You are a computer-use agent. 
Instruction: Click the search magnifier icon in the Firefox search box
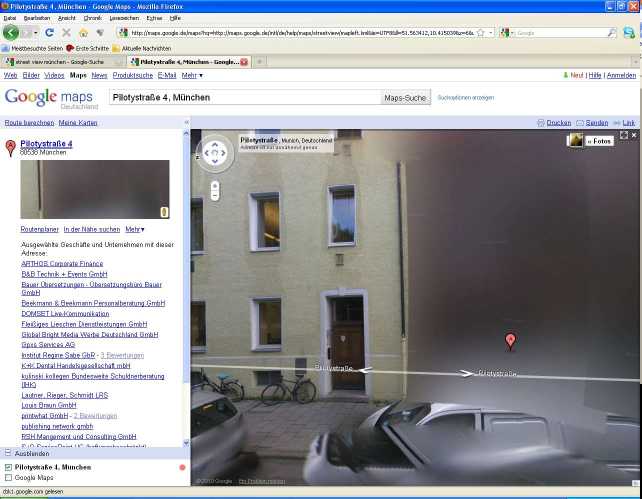[612, 33]
